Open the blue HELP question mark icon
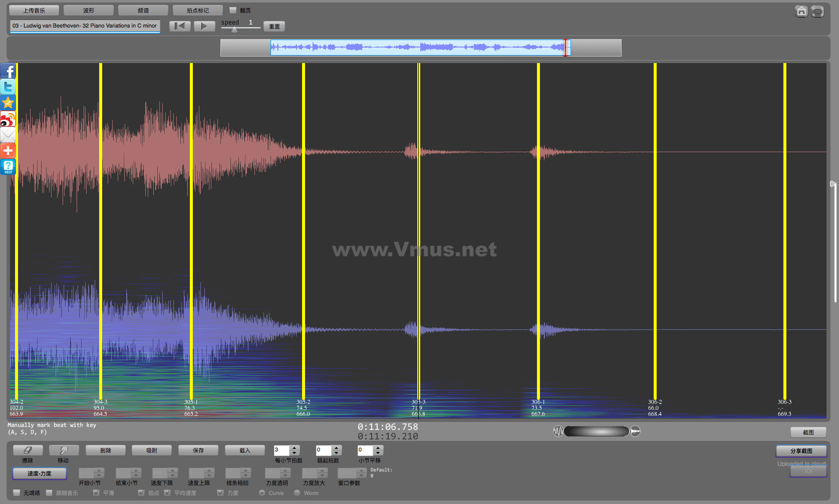The image size is (839, 504). coord(8,167)
